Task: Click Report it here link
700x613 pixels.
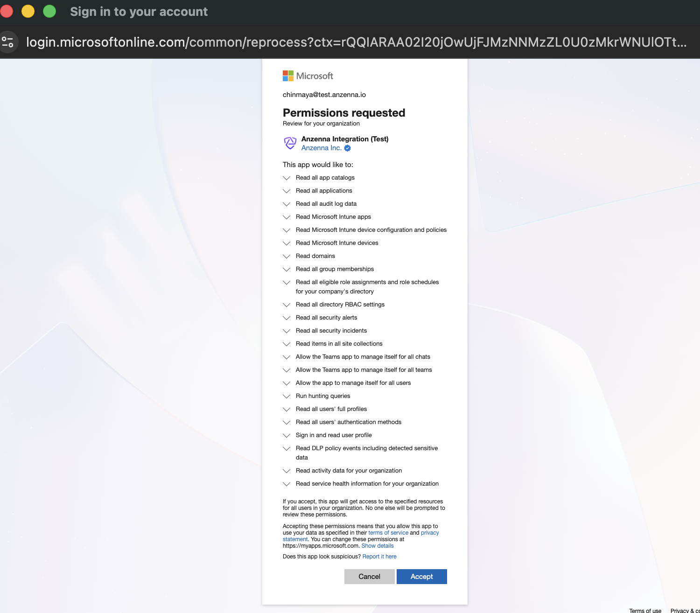Action: tap(379, 557)
